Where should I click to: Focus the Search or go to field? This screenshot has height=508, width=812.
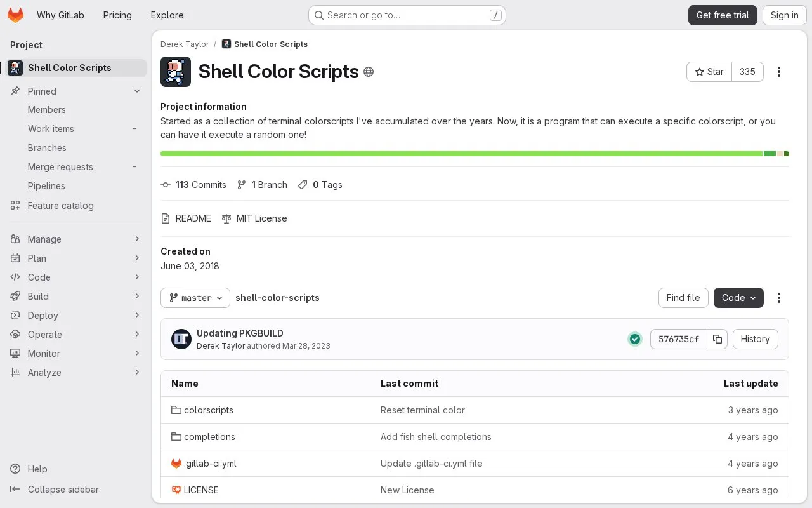407,15
